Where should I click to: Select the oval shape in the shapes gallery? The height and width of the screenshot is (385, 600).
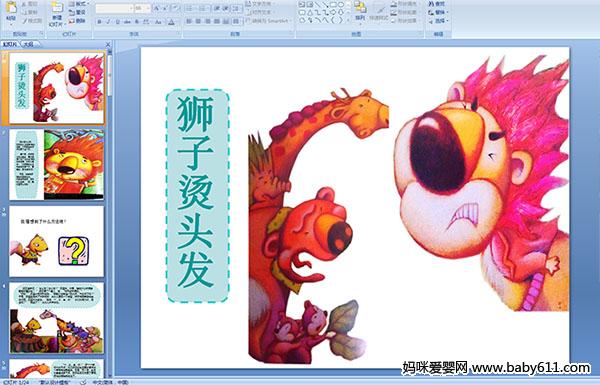point(341,5)
